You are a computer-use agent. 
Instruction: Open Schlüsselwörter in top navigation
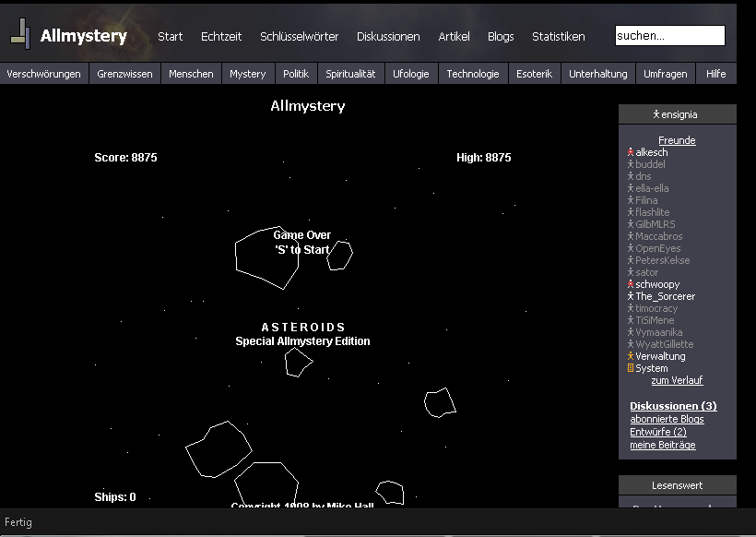tap(299, 36)
